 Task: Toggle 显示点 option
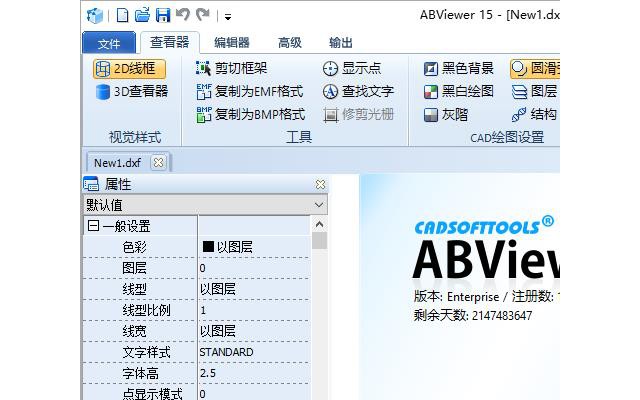point(351,68)
